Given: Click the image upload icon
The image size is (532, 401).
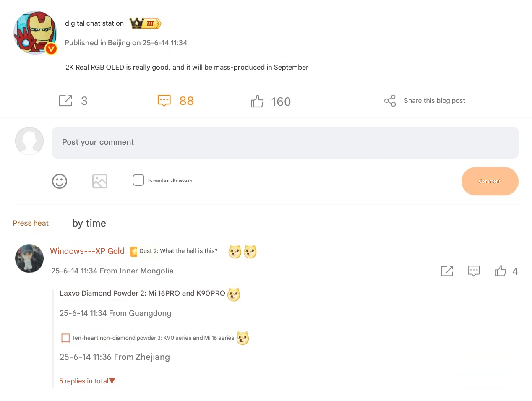Looking at the screenshot, I should [x=100, y=181].
